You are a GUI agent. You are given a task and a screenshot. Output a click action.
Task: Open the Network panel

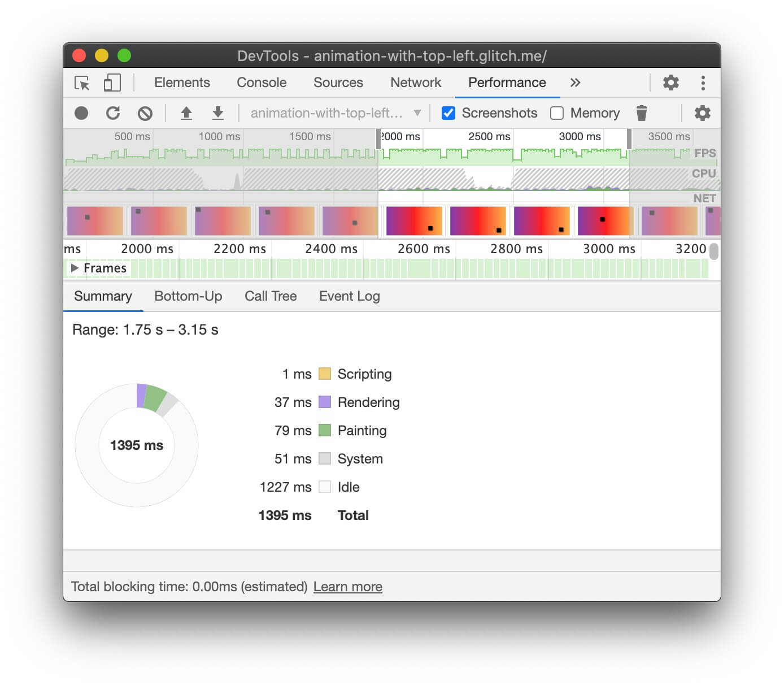(415, 83)
